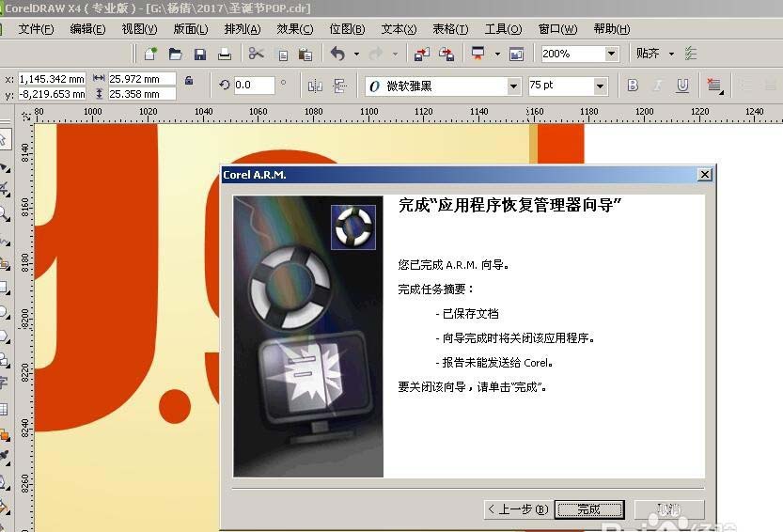Create a new document with the New icon
Screen dimensions: 783x532
[x=150, y=54]
